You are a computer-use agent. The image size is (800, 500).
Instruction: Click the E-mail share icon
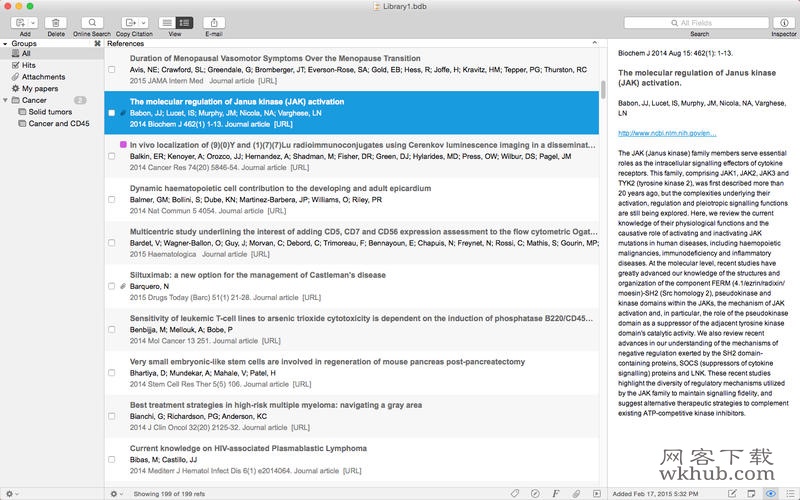tap(214, 22)
